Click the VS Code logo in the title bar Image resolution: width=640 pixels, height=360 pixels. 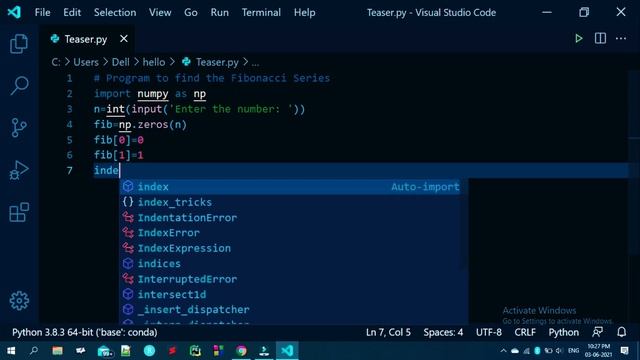pyautogui.click(x=14, y=12)
